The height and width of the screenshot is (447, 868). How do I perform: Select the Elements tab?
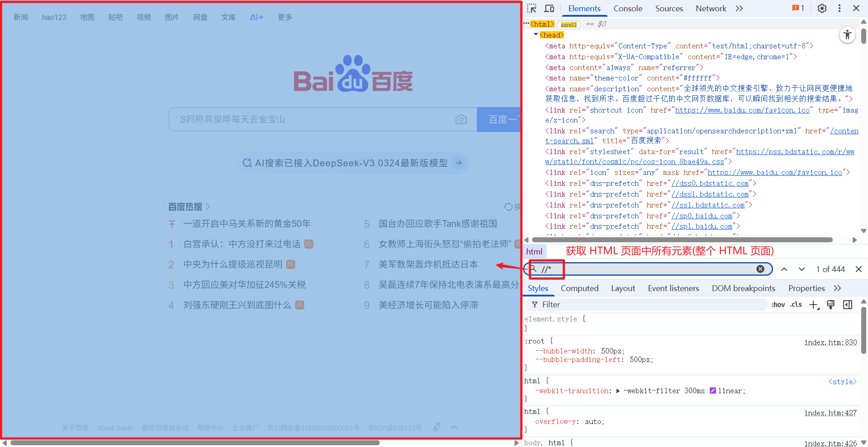point(584,8)
